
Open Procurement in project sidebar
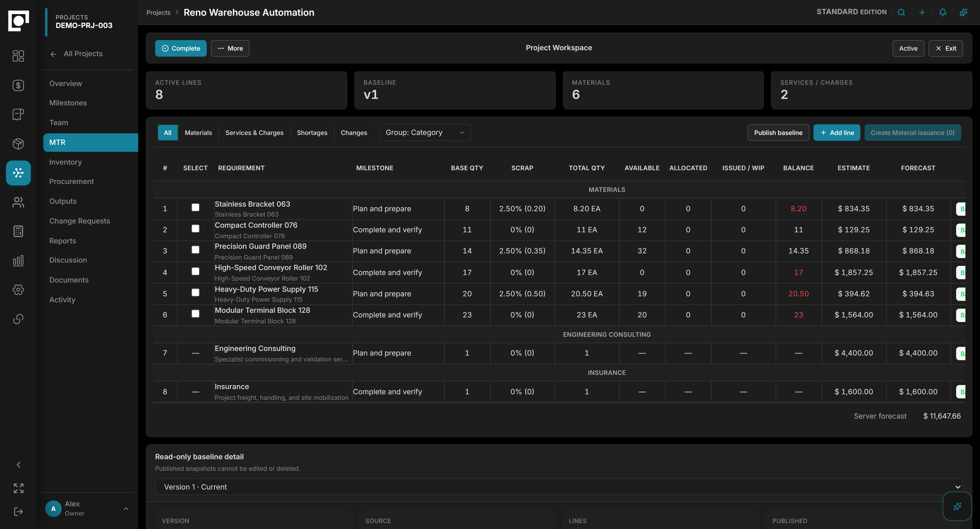pos(72,181)
